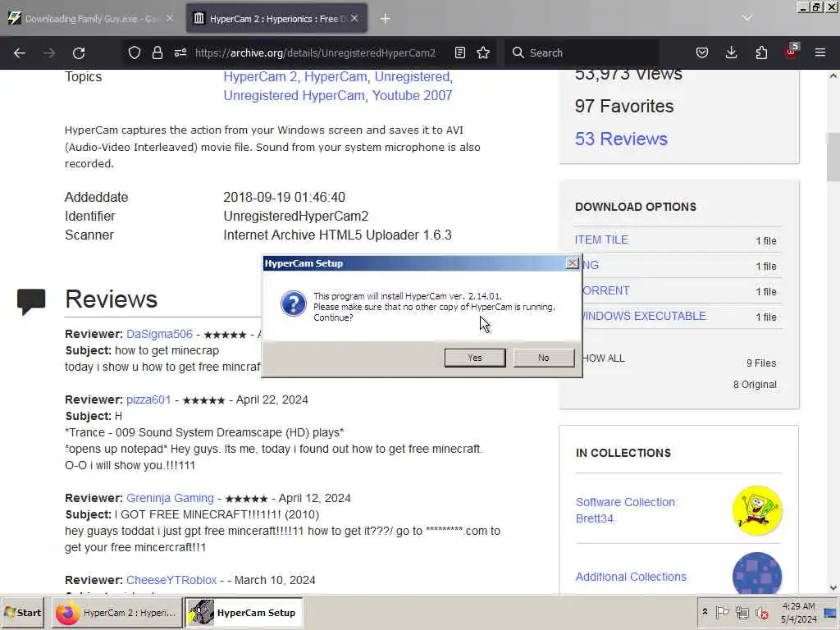Bookmark this page with star icon
The height and width of the screenshot is (630, 840).
click(483, 52)
